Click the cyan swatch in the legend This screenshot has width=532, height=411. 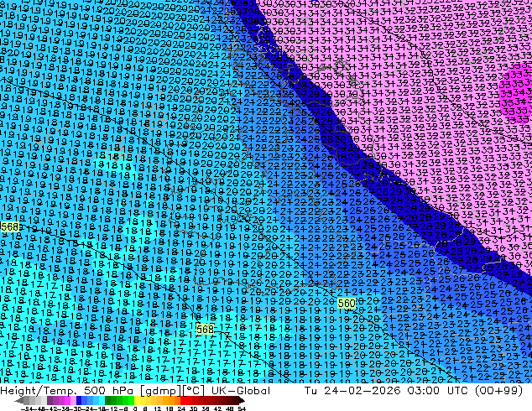tap(102, 401)
